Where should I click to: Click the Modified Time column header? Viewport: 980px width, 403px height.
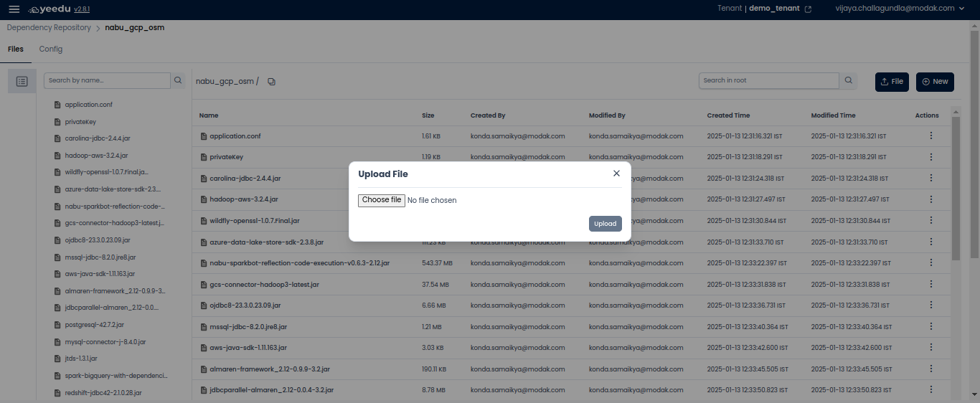(833, 115)
